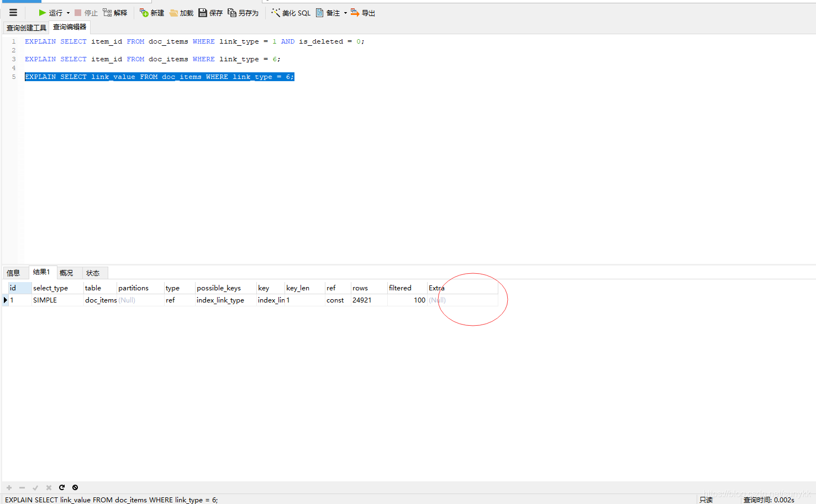
Task: Click the stop-loading circle icon
Action: (x=75, y=487)
